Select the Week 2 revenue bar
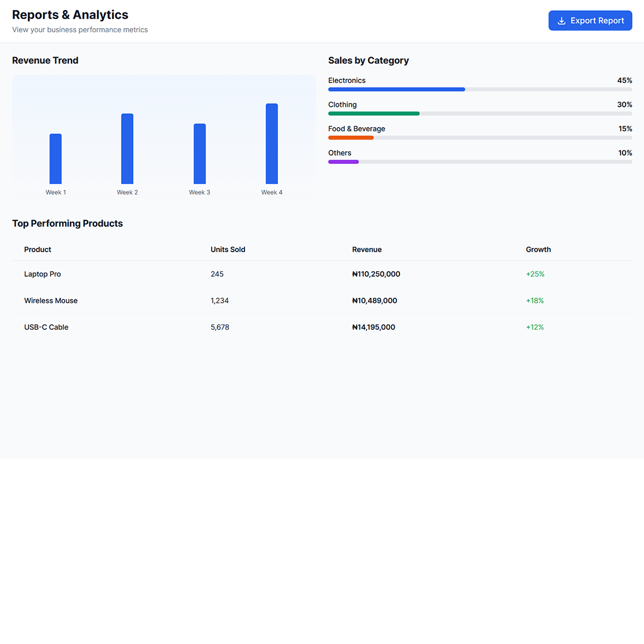Screen dimensions: 644x644 [127, 148]
